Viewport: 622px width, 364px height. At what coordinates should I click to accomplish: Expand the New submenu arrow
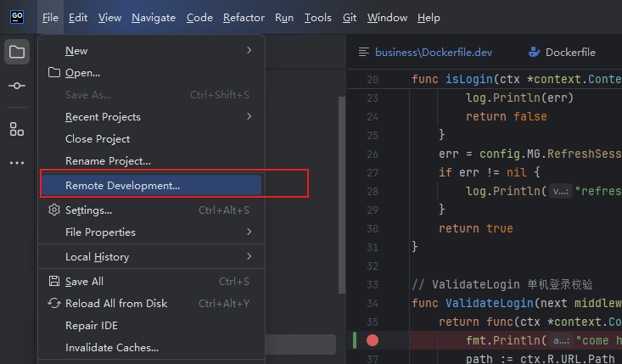click(x=249, y=50)
